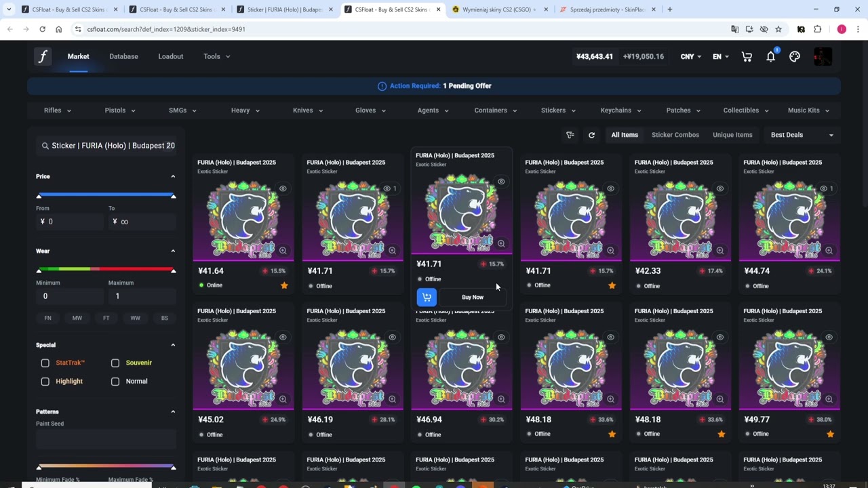Toggle watch eye on ¥46.19 listing
Image resolution: width=868 pixels, height=488 pixels.
[x=392, y=337]
